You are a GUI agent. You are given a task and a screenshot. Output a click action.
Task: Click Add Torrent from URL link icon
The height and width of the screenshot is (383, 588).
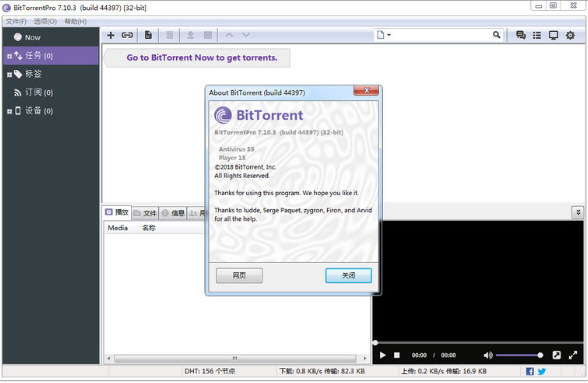click(x=127, y=35)
